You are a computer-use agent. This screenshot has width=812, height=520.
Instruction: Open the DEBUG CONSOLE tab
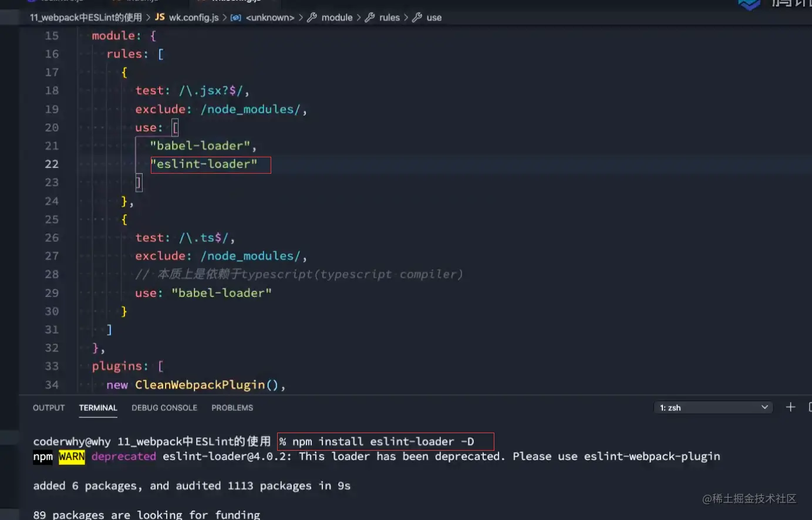[164, 407]
